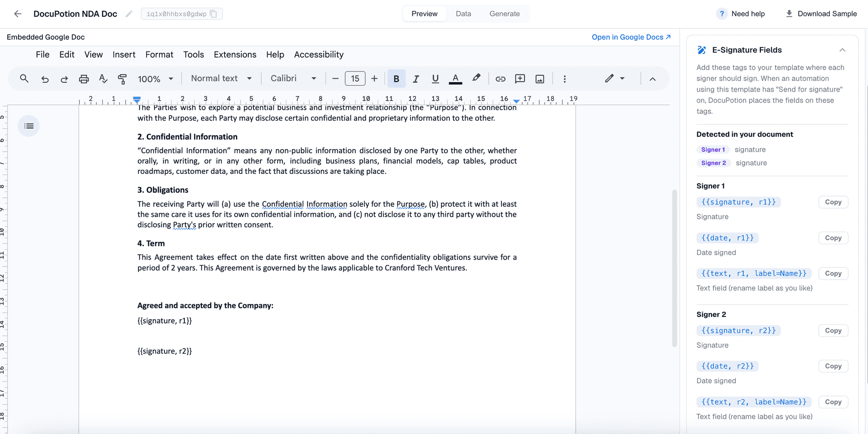
Task: Click the font size field showing 15
Action: coord(355,79)
